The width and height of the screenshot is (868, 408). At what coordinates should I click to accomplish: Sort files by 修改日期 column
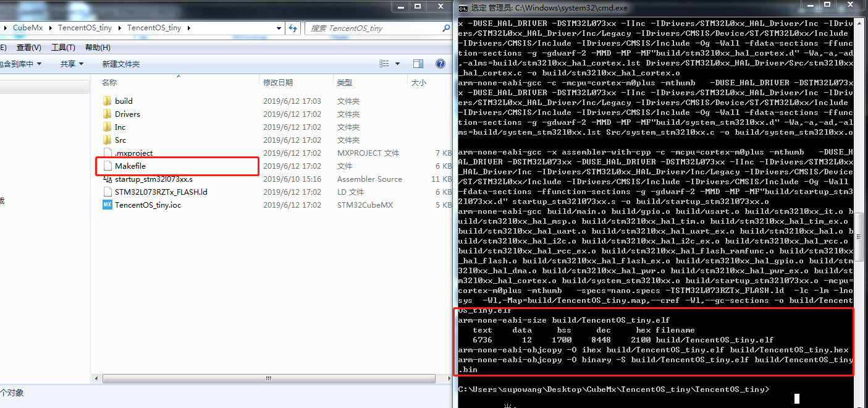(278, 82)
